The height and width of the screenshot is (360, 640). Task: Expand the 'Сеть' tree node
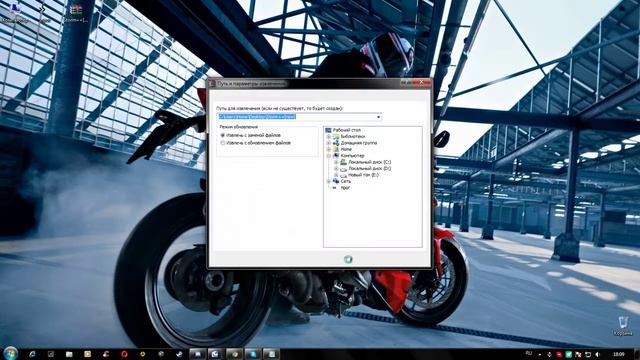[x=329, y=181]
